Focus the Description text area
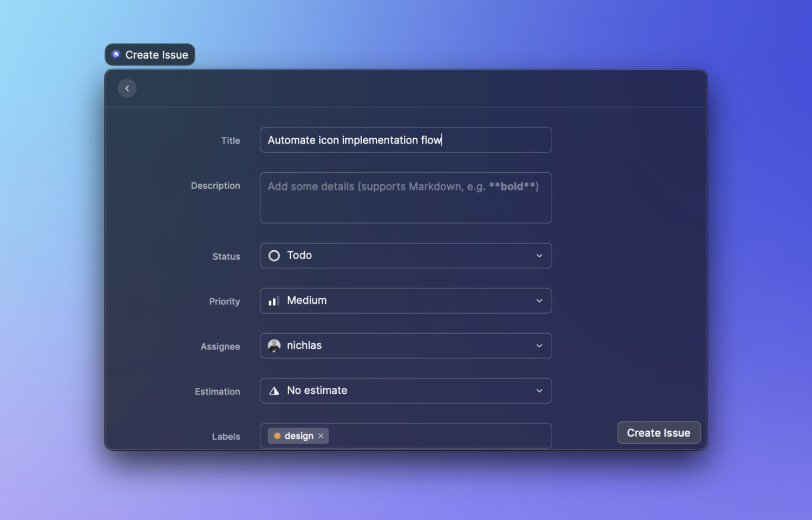 coord(406,198)
